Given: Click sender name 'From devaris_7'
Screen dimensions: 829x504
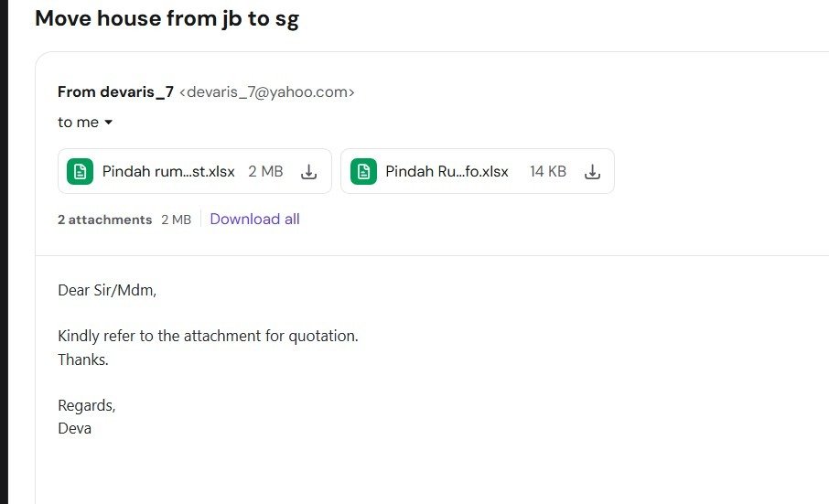Looking at the screenshot, I should pyautogui.click(x=115, y=91).
